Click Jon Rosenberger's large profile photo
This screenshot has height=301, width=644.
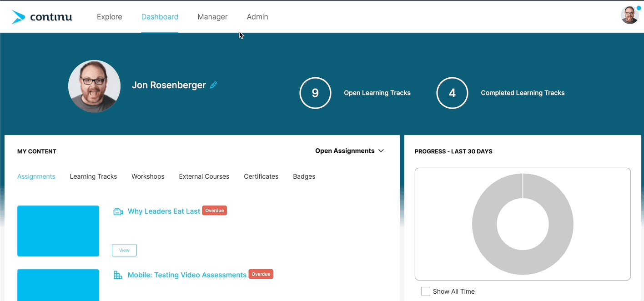coord(95,86)
